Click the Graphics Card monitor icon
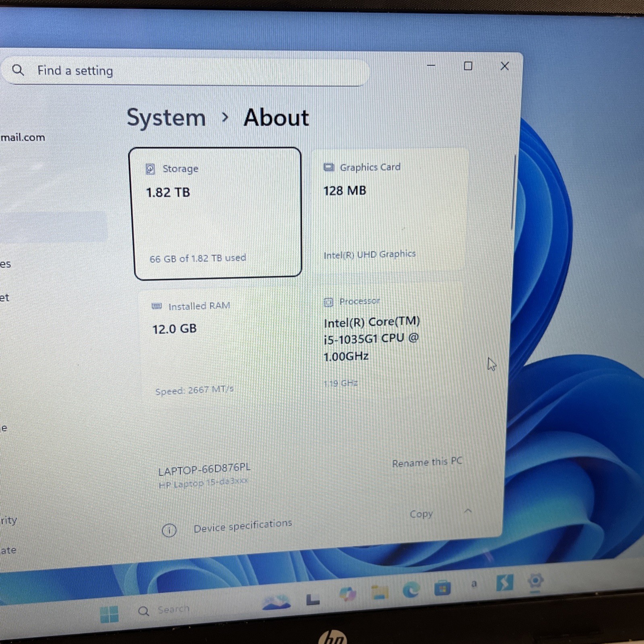The height and width of the screenshot is (644, 644). tap(329, 167)
